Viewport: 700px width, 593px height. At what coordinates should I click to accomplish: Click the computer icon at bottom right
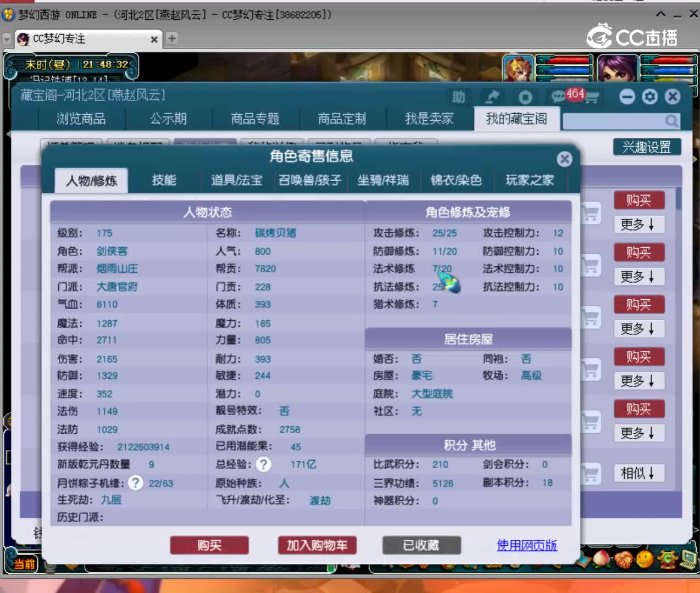pyautogui.click(x=688, y=559)
